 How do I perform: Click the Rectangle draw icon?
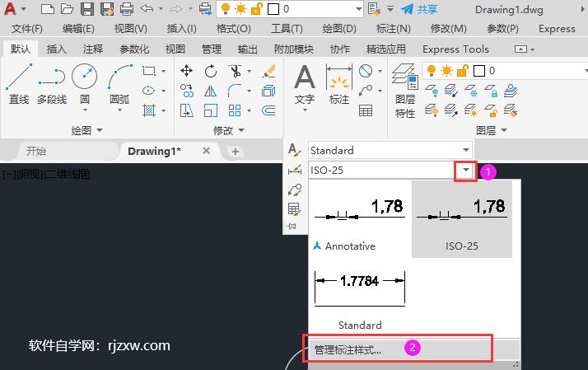[x=149, y=71]
